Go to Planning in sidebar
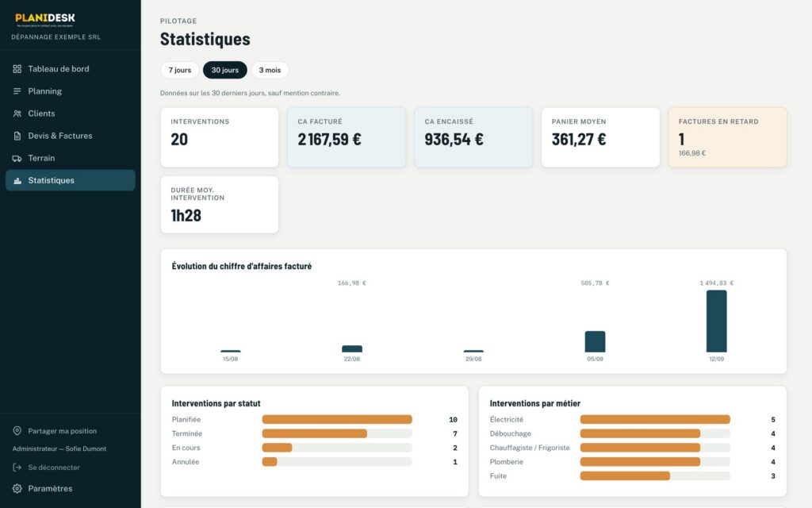This screenshot has width=812, height=508. (x=71, y=91)
